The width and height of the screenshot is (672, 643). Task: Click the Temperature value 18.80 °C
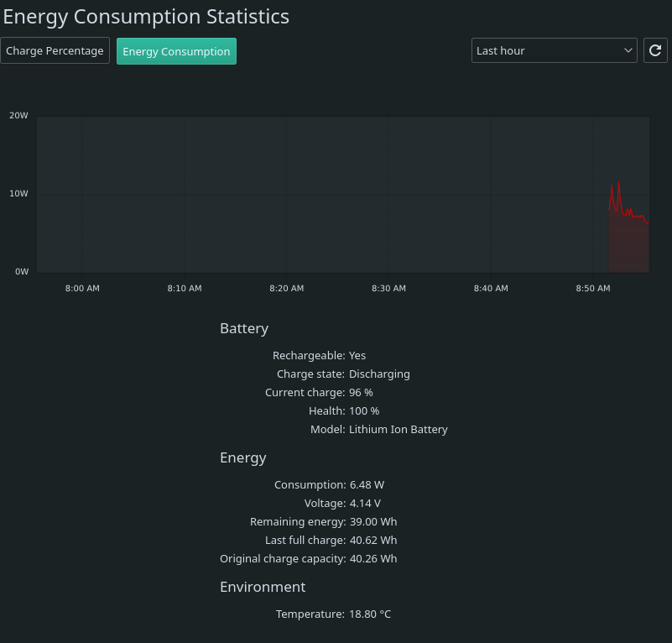370,614
